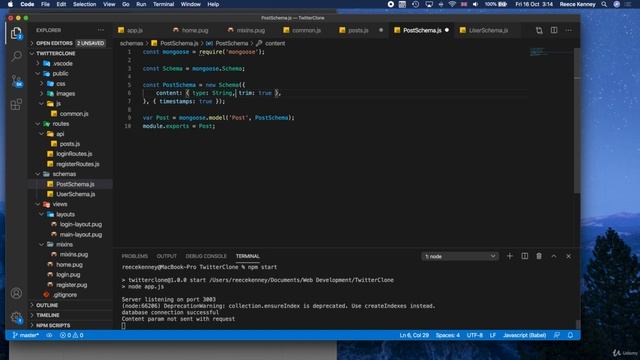Open the Output panel tab
The height and width of the screenshot is (360, 640).
click(167, 256)
